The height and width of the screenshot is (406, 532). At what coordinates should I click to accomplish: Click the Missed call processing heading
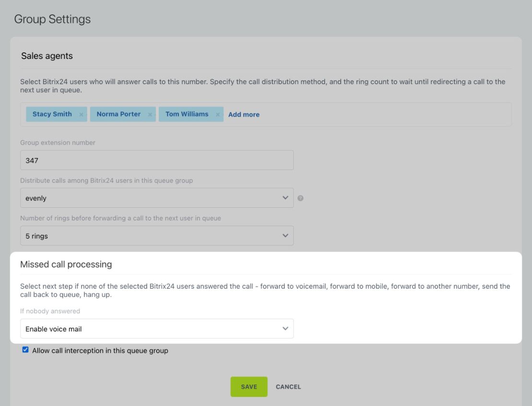point(66,264)
